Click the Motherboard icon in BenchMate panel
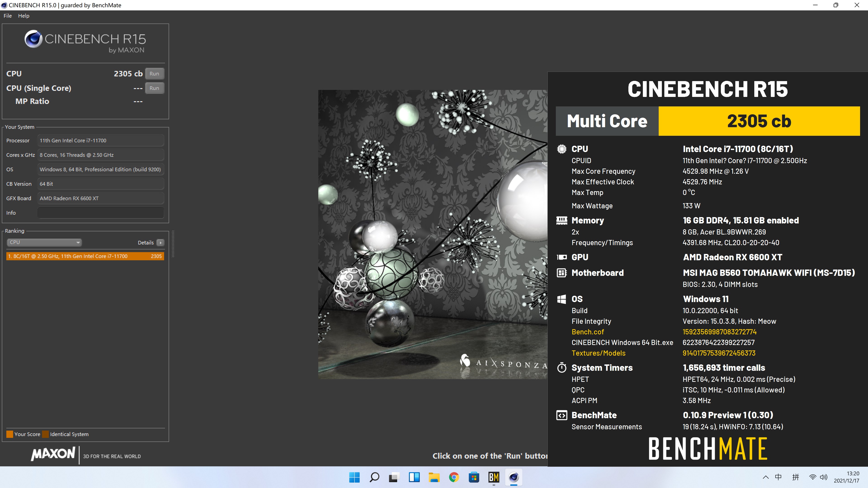This screenshot has width=868, height=488. coord(562,273)
